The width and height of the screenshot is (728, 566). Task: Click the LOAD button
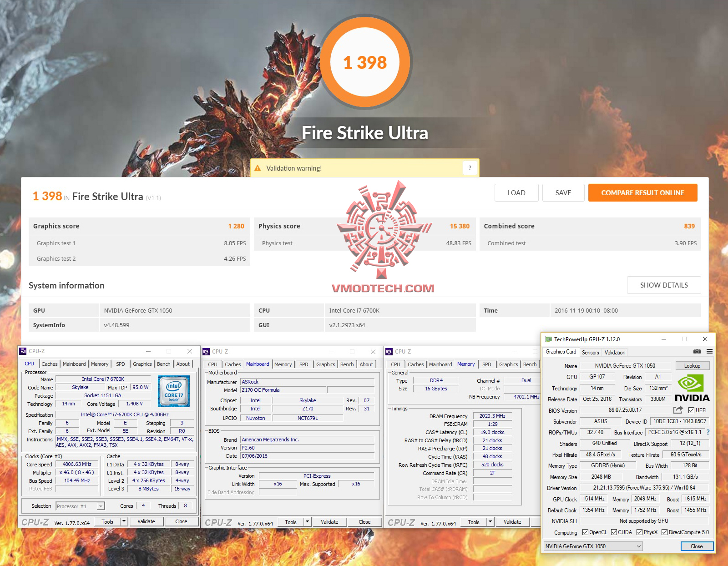click(516, 192)
